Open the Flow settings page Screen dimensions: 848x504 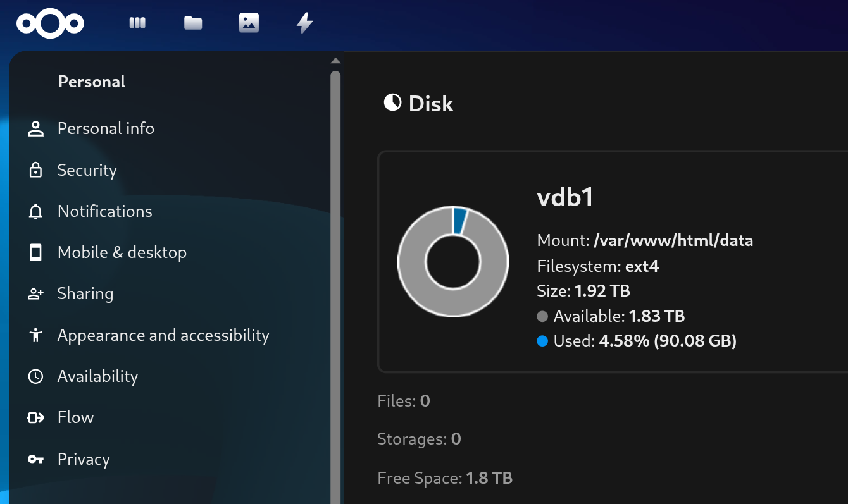(x=75, y=417)
